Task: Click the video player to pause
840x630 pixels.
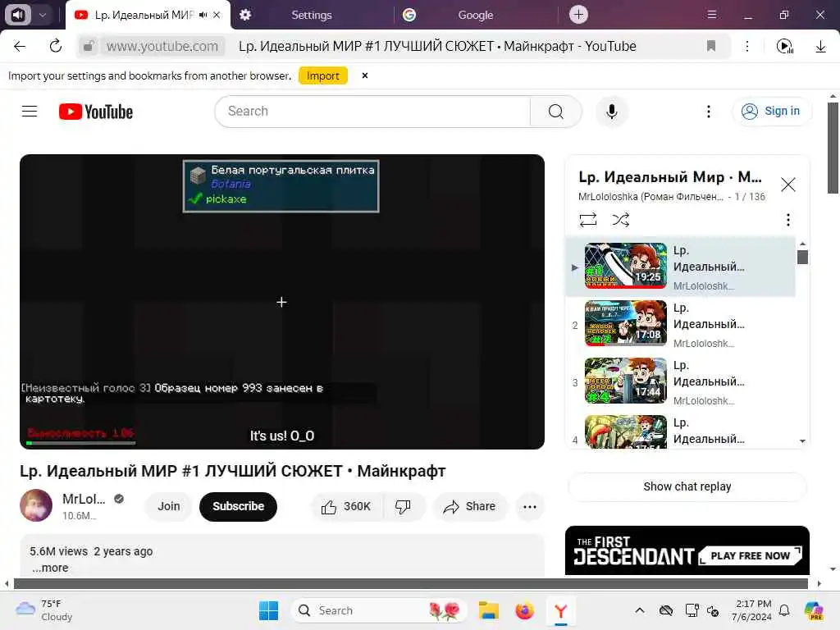Action: [x=282, y=302]
